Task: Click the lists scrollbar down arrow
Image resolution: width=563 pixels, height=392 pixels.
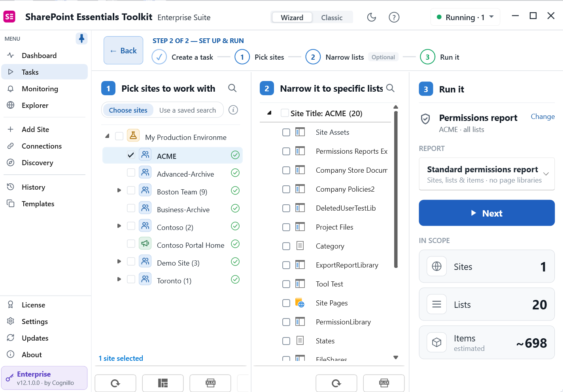Action: [396, 358]
